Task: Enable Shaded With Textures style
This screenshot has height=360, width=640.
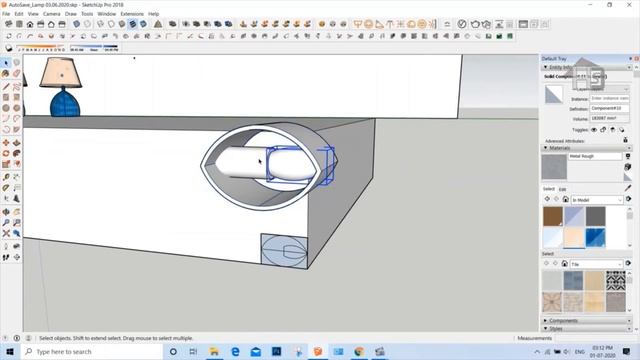Action: (x=133, y=24)
